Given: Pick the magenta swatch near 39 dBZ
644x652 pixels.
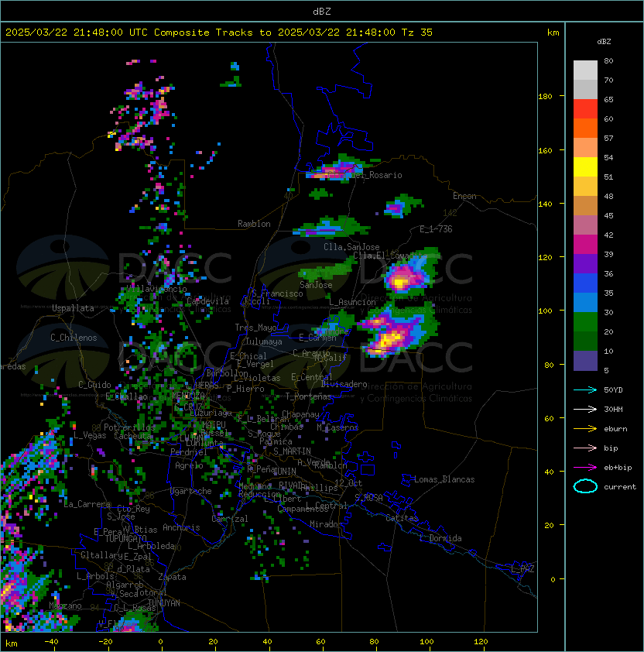Looking at the screenshot, I should (x=585, y=245).
